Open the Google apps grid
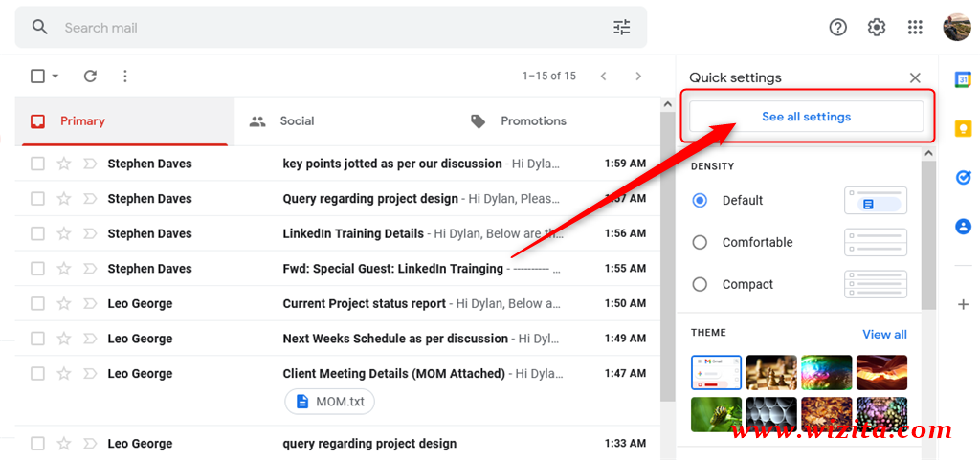 point(915,28)
